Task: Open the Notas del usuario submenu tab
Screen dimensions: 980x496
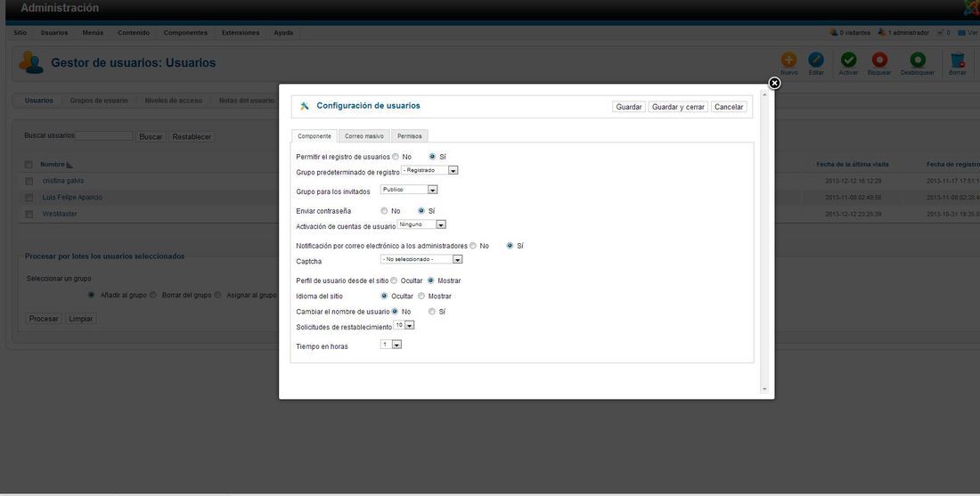Action: (x=246, y=101)
